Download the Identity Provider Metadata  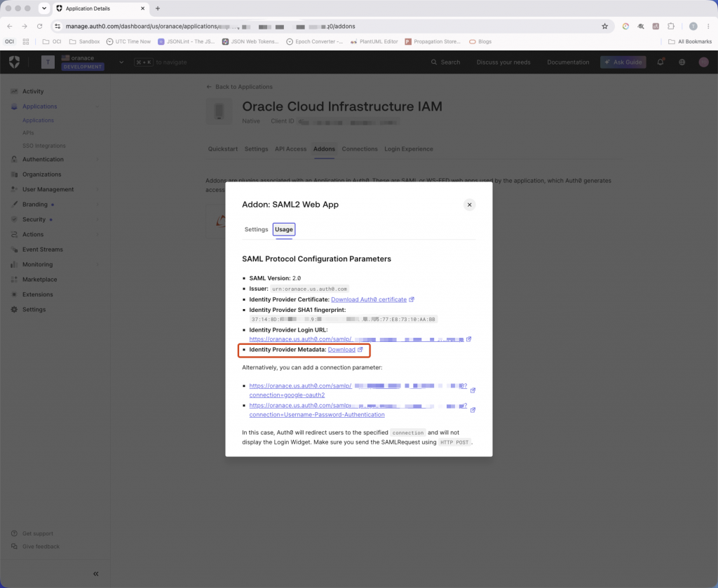[x=341, y=350]
